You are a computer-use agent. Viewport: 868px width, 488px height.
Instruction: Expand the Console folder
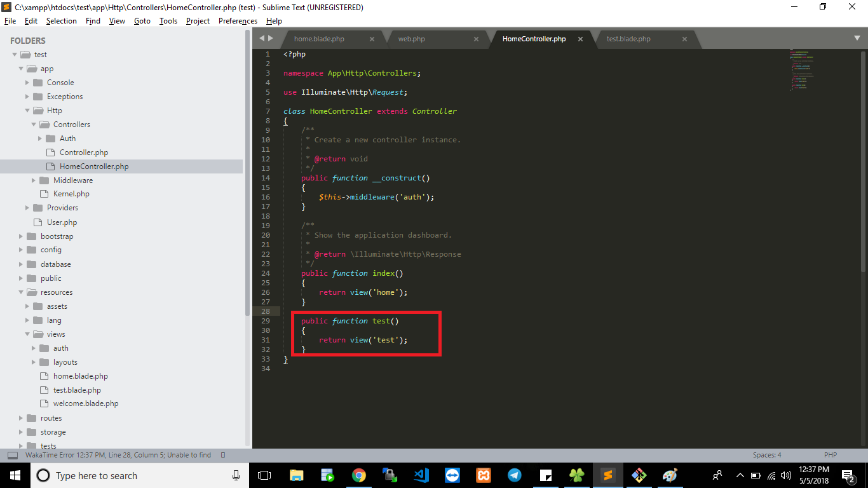tap(27, 83)
